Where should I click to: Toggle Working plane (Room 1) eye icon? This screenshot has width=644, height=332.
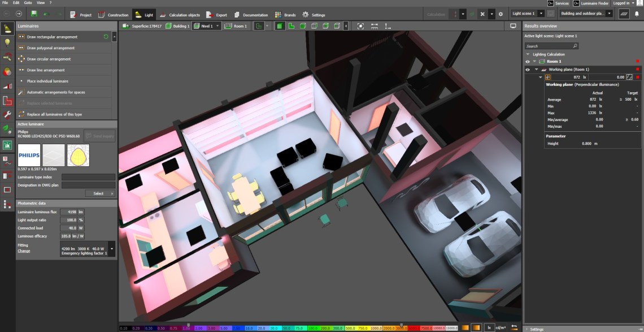pyautogui.click(x=528, y=70)
